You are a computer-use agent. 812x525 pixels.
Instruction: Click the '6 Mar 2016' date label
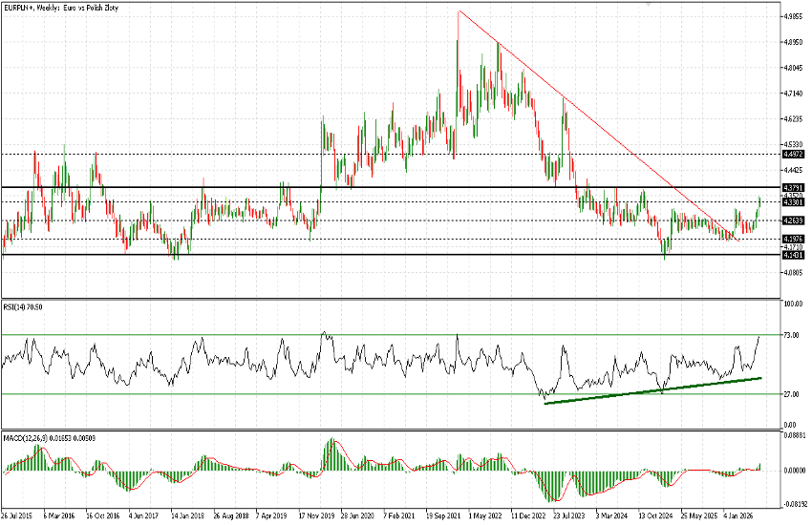59,516
